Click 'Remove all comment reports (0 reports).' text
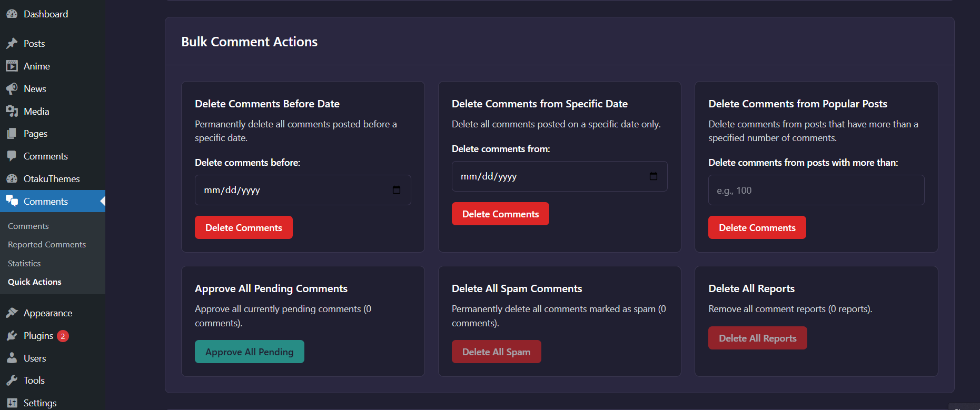This screenshot has width=980, height=410. pos(790,309)
